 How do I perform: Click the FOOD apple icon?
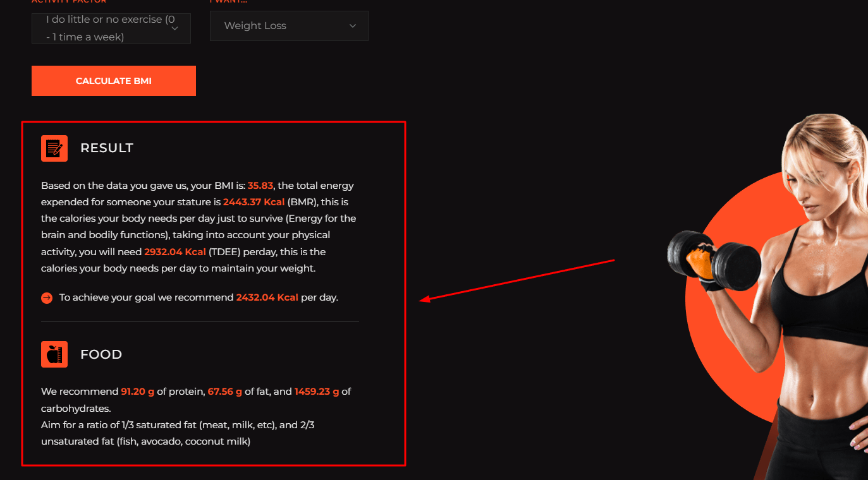point(54,354)
